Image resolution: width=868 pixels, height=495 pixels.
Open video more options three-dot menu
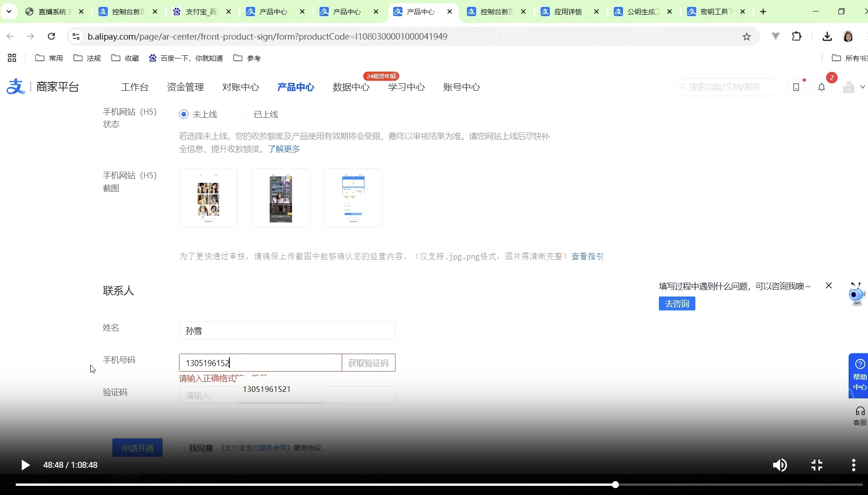[853, 465]
